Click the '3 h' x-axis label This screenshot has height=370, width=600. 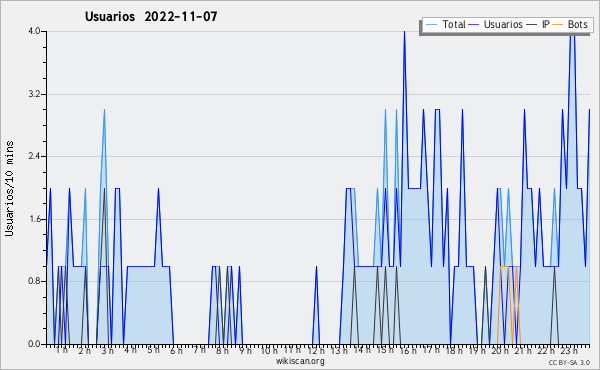coord(108,350)
